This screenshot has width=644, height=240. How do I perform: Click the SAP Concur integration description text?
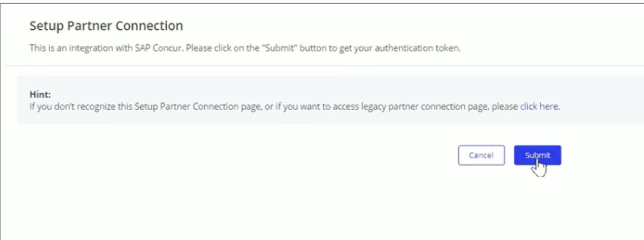245,48
